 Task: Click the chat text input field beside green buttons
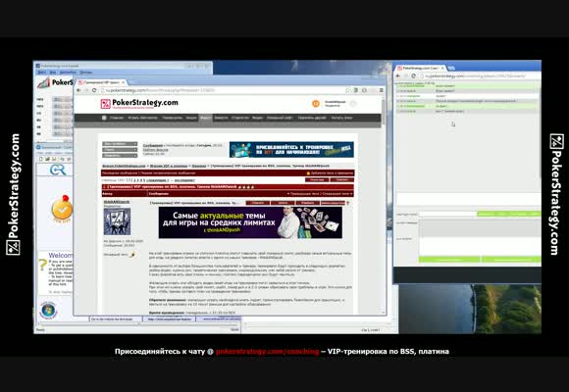point(447,214)
